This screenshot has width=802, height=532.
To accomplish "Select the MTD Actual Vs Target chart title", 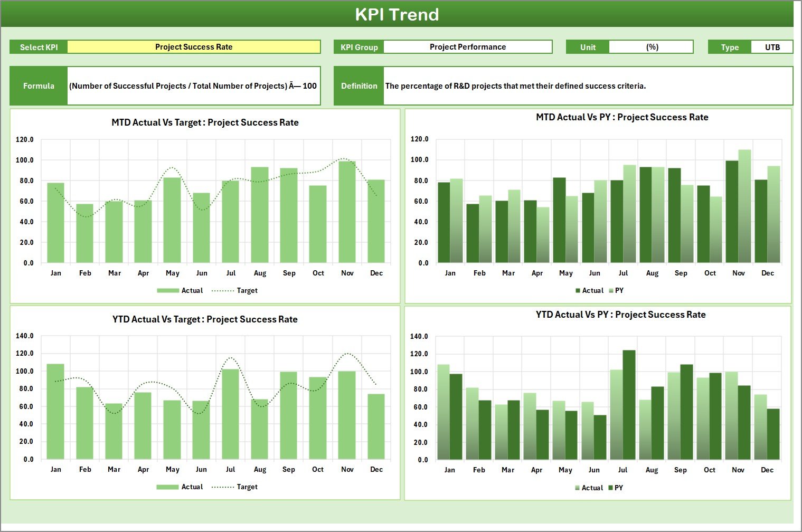I will coord(205,122).
